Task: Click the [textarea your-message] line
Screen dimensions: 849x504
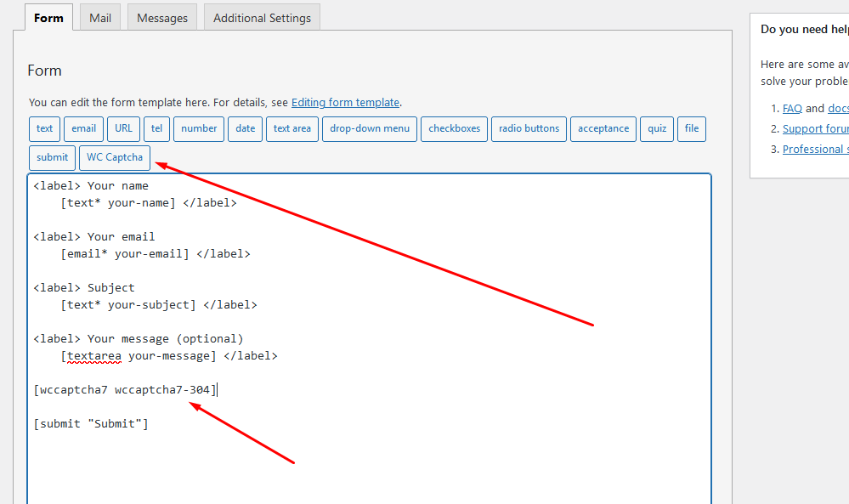Action: pos(169,355)
